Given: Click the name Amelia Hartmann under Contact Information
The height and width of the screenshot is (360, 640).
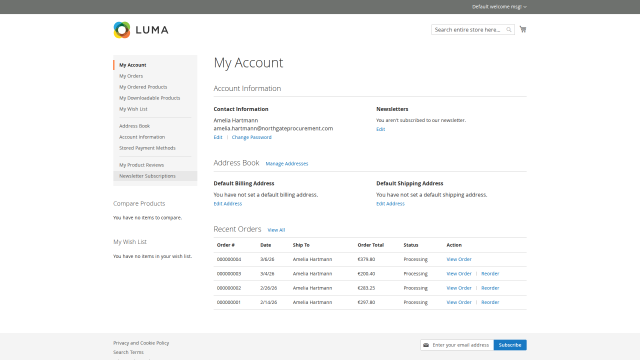Looking at the screenshot, I should pyautogui.click(x=236, y=120).
